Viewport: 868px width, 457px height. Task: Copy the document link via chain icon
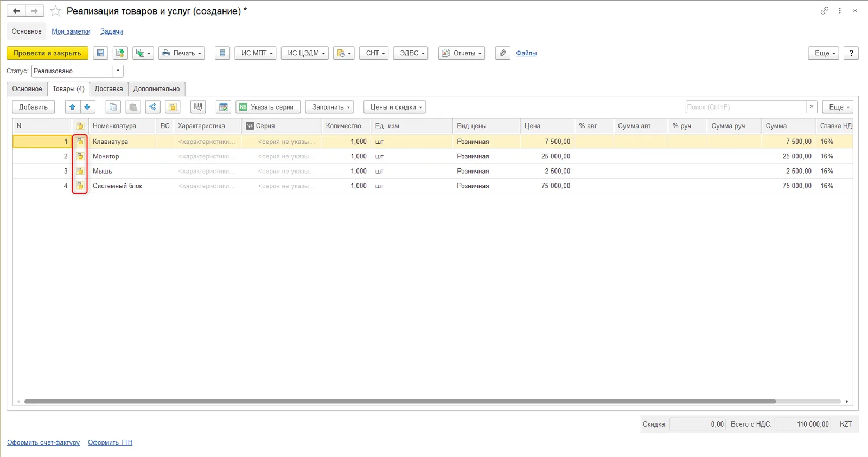[x=825, y=10]
